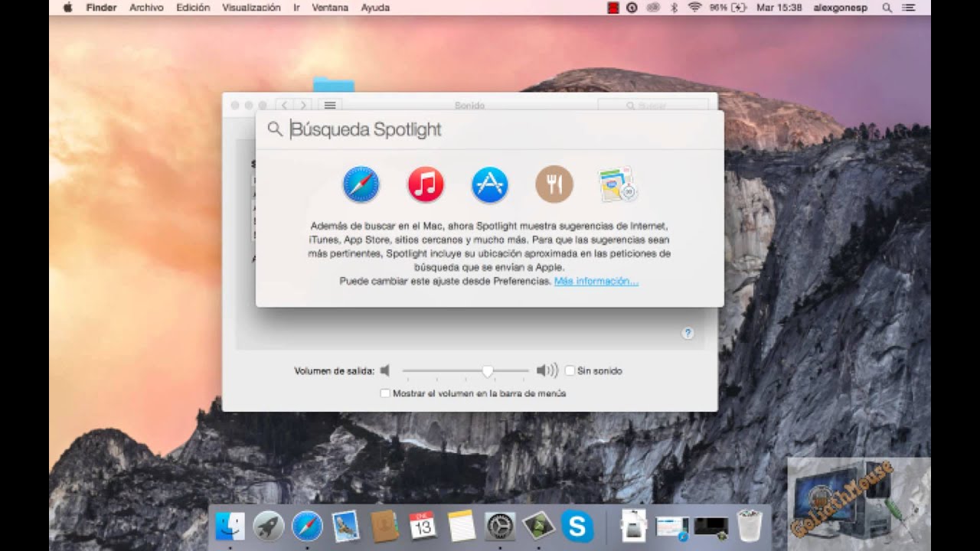Click the Maps icon in Spotlight panel
980x551 pixels.
coord(618,184)
